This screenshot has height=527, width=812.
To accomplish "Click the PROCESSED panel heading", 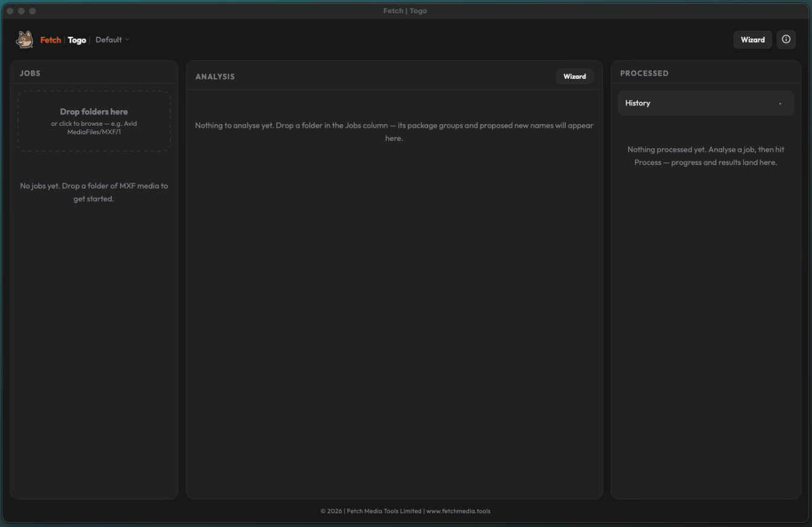I will [x=644, y=73].
